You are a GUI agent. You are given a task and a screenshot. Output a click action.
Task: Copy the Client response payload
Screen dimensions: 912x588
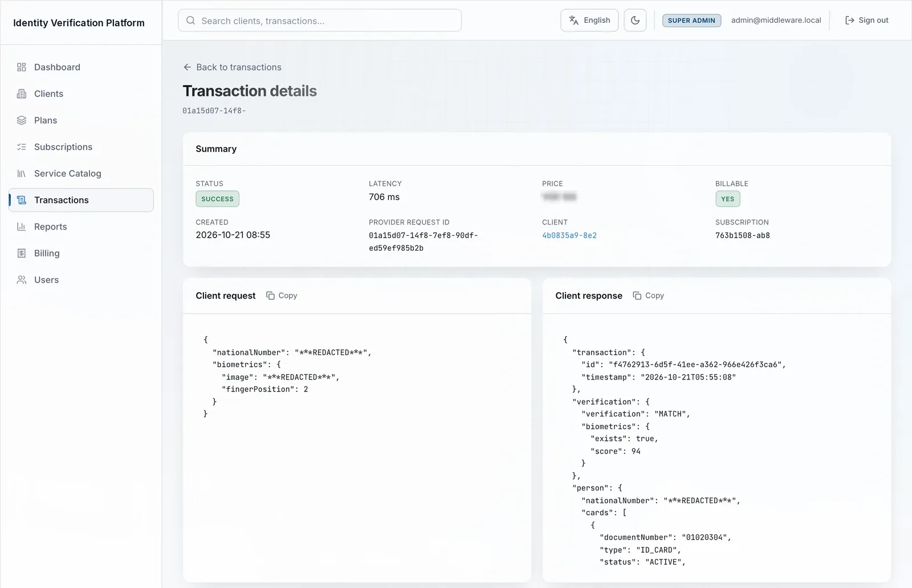pos(649,296)
